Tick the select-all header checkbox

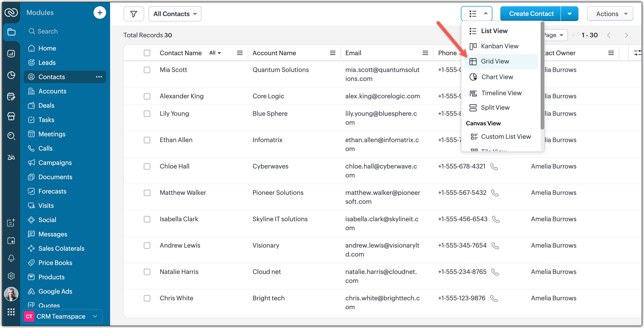[147, 53]
